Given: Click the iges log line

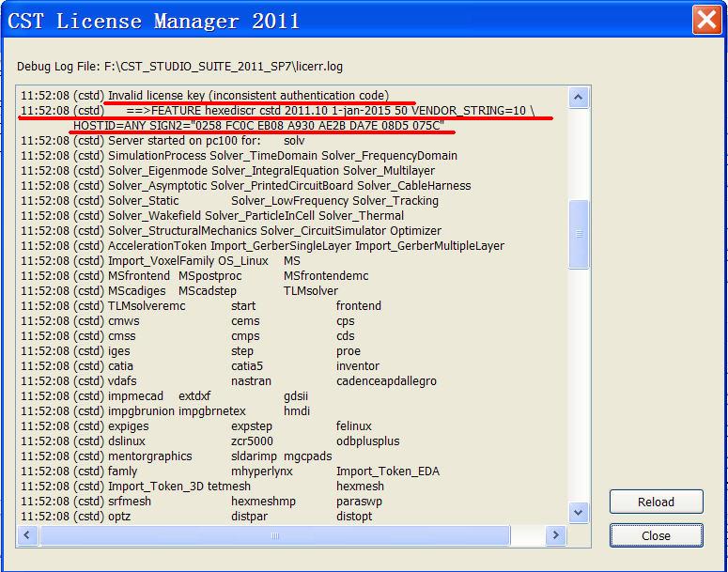Looking at the screenshot, I should click(x=191, y=351).
